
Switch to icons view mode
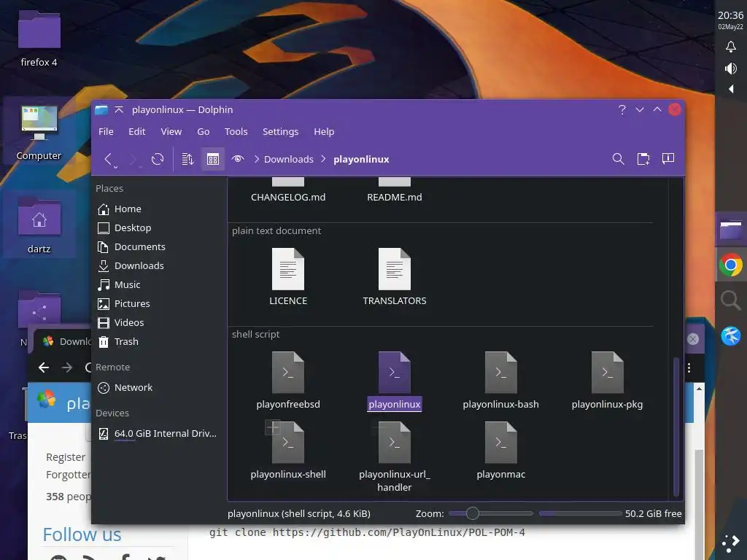point(213,159)
